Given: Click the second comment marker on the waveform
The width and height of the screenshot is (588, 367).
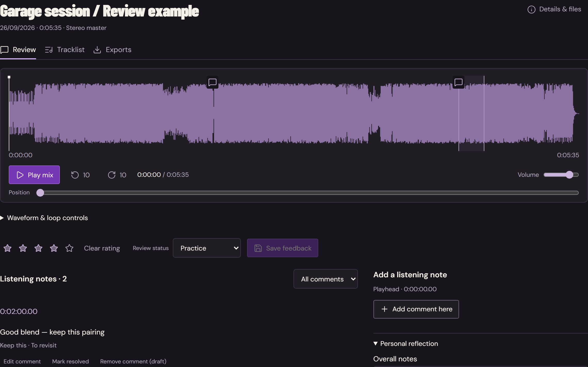Looking at the screenshot, I should point(458,82).
